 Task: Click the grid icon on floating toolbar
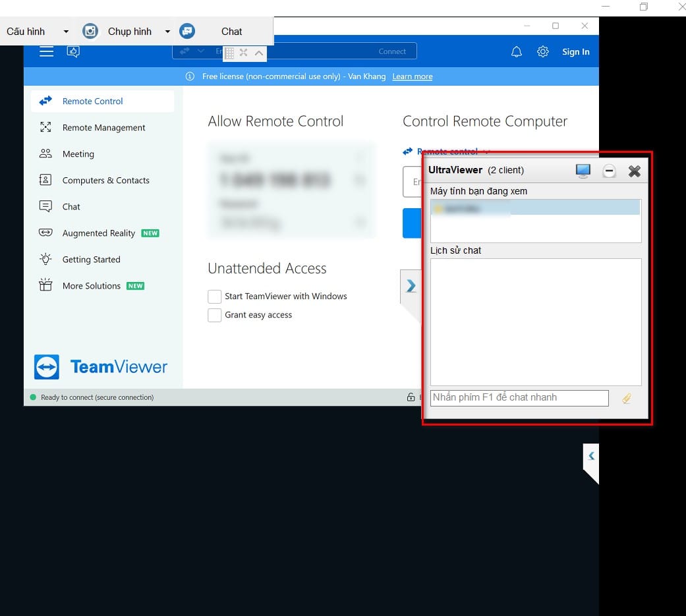(230, 53)
